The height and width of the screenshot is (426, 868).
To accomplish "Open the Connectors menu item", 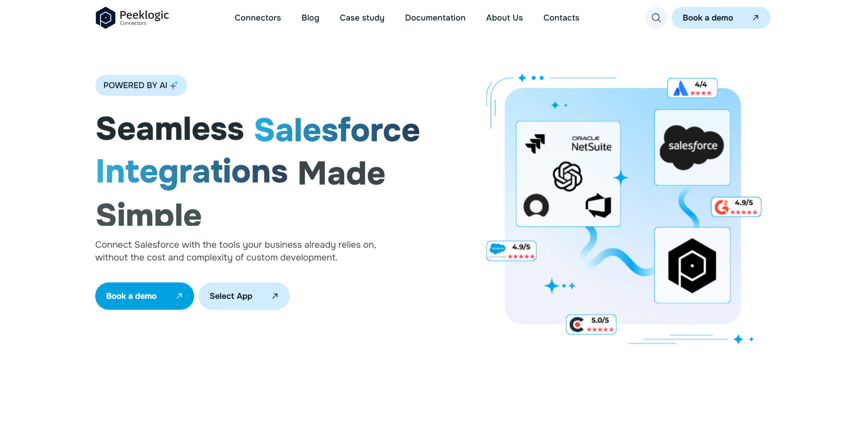I will 258,18.
